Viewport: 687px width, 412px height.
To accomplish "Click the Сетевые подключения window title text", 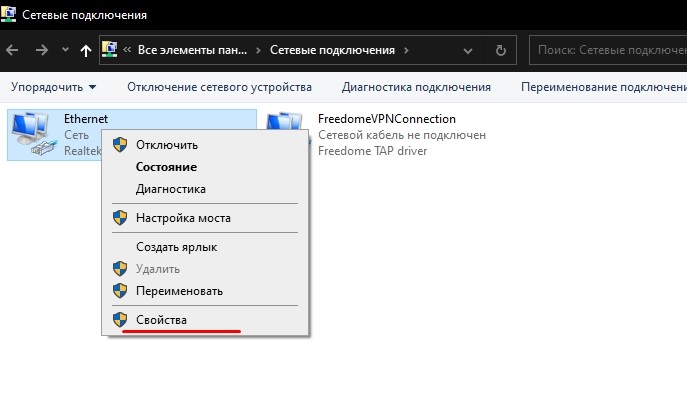I will click(85, 15).
